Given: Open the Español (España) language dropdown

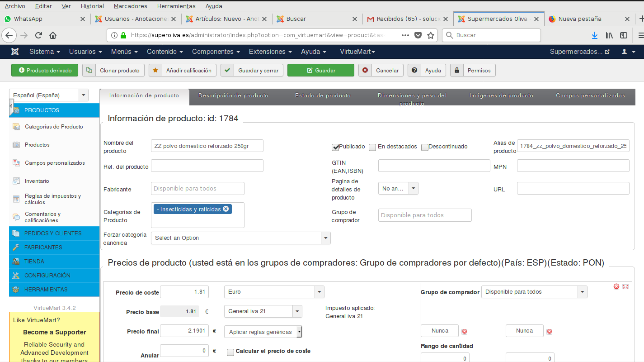Looking at the screenshot, I should [49, 95].
